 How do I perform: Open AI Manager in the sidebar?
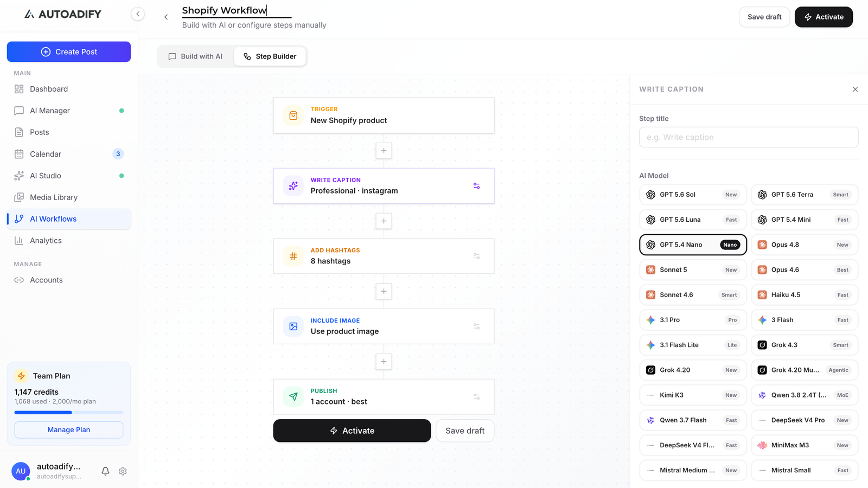pyautogui.click(x=69, y=111)
